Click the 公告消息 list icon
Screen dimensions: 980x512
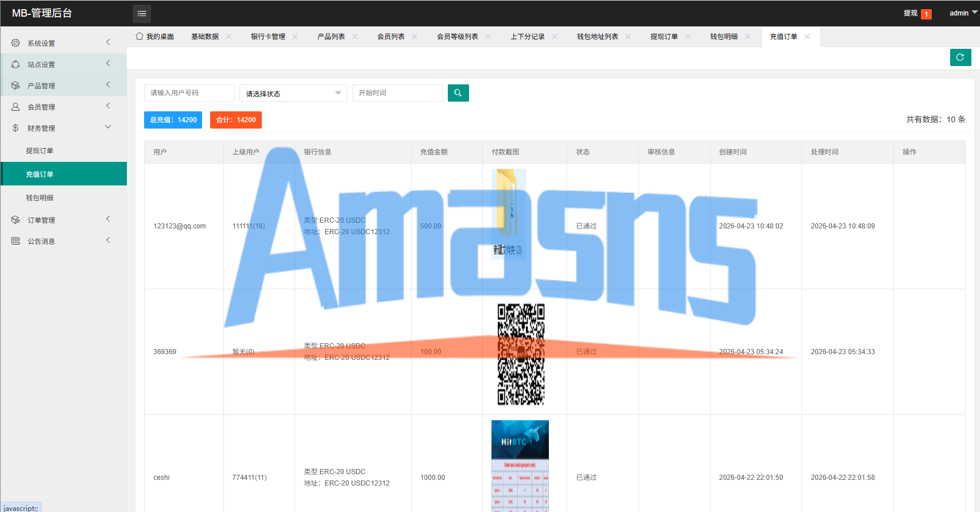click(x=16, y=241)
